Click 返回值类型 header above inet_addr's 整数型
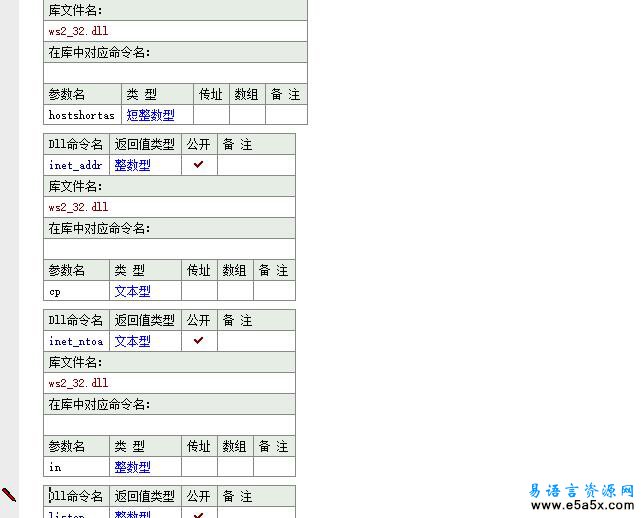Viewport: 643px width, 518px height. [x=145, y=144]
